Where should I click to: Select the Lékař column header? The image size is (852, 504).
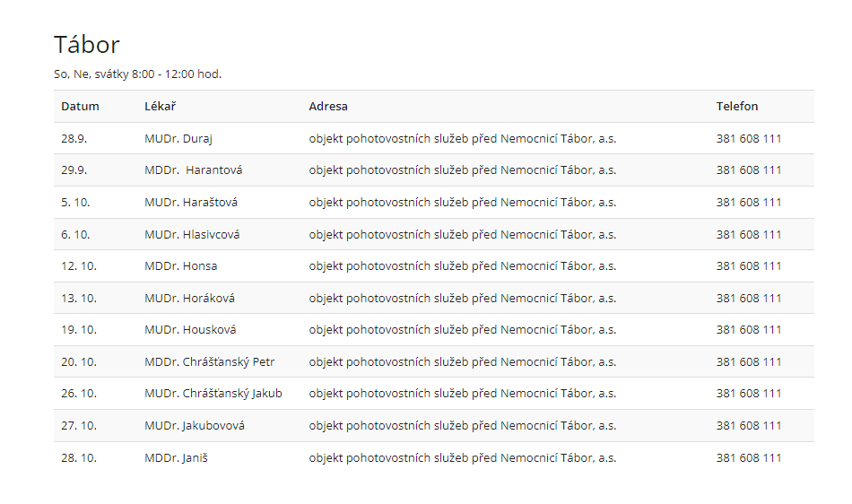click(x=160, y=106)
